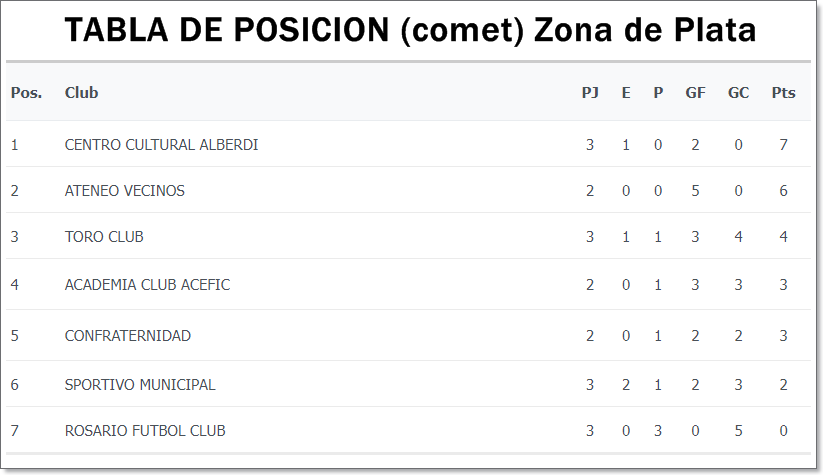Image resolution: width=823 pixels, height=475 pixels.
Task: Open ROSARIO FUTBOL CLUB entry
Action: click(145, 431)
